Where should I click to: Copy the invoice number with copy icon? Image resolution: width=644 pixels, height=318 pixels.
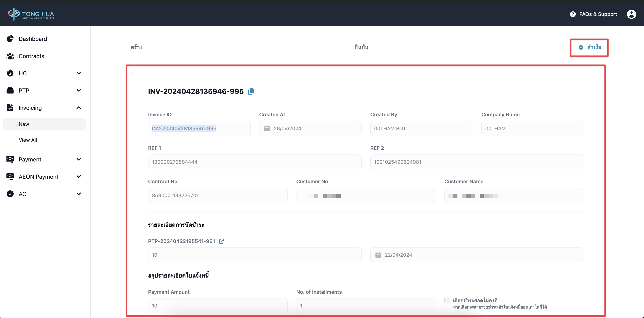[x=251, y=91]
